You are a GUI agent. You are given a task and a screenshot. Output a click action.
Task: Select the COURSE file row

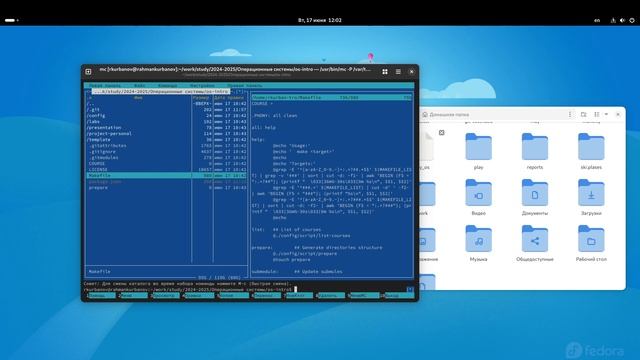click(167, 163)
